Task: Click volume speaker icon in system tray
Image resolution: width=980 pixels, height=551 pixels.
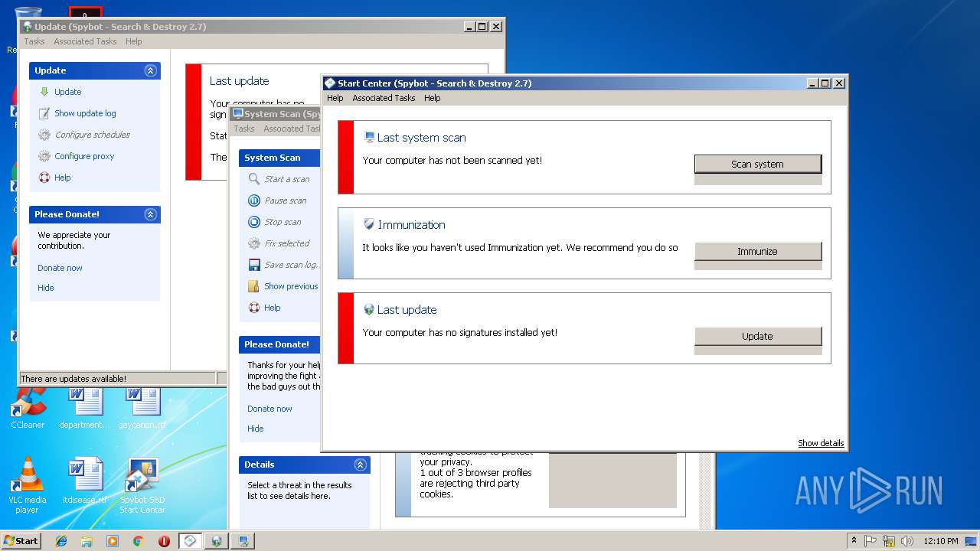Action: tap(907, 541)
